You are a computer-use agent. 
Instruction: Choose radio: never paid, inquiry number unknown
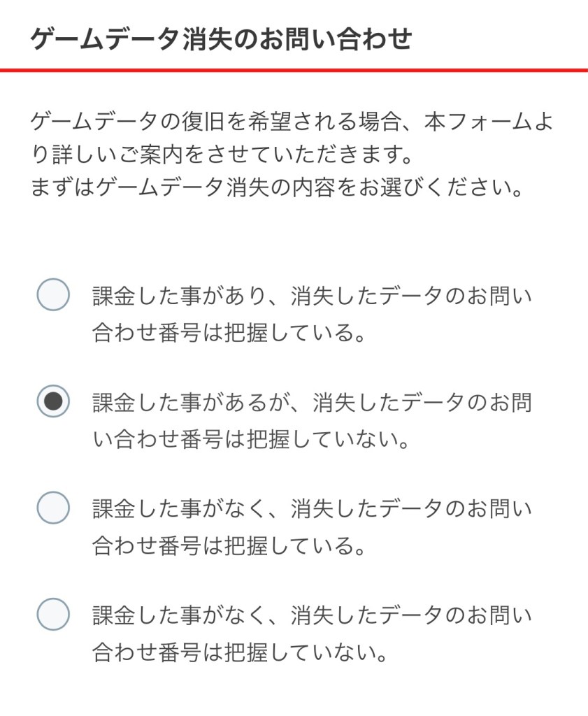(x=53, y=614)
